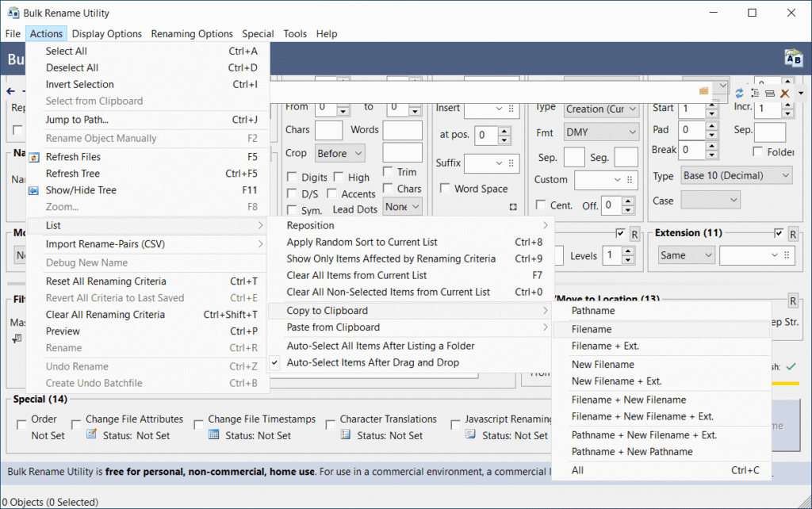Open the Extension Same dropdown

686,255
